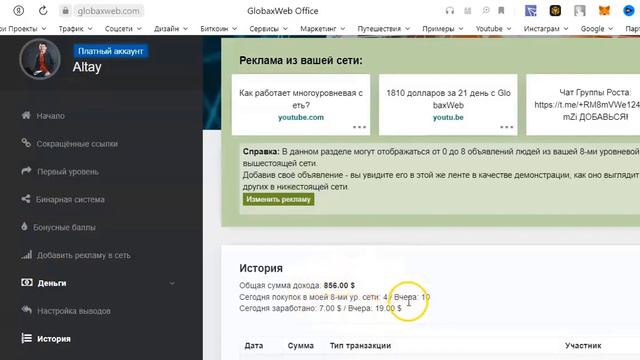
Task: Open Настройка выводов page
Action: pos(74,311)
